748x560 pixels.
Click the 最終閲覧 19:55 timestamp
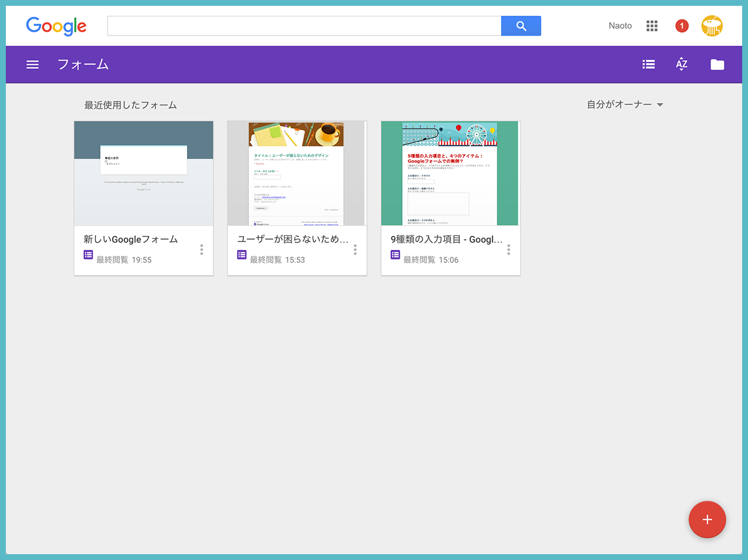pos(124,260)
